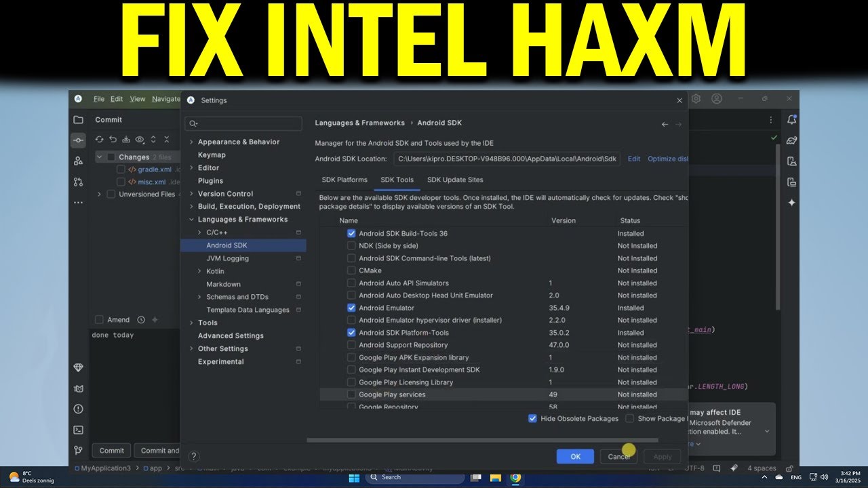
Task: Uncheck the Android Emulator checkbox
Action: coord(351,308)
